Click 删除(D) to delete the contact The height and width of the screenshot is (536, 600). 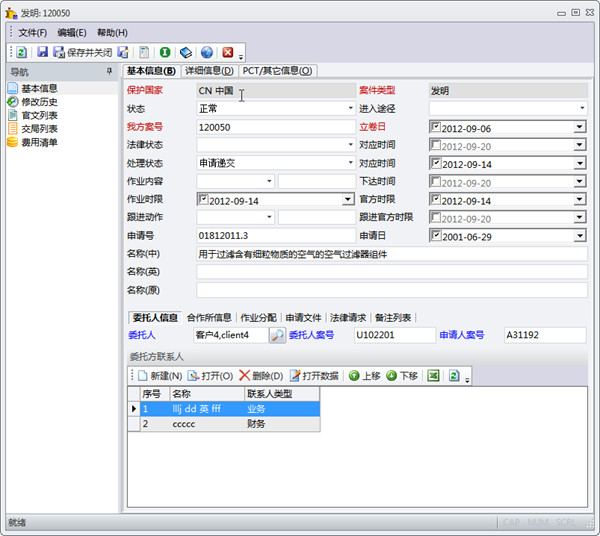[x=261, y=376]
